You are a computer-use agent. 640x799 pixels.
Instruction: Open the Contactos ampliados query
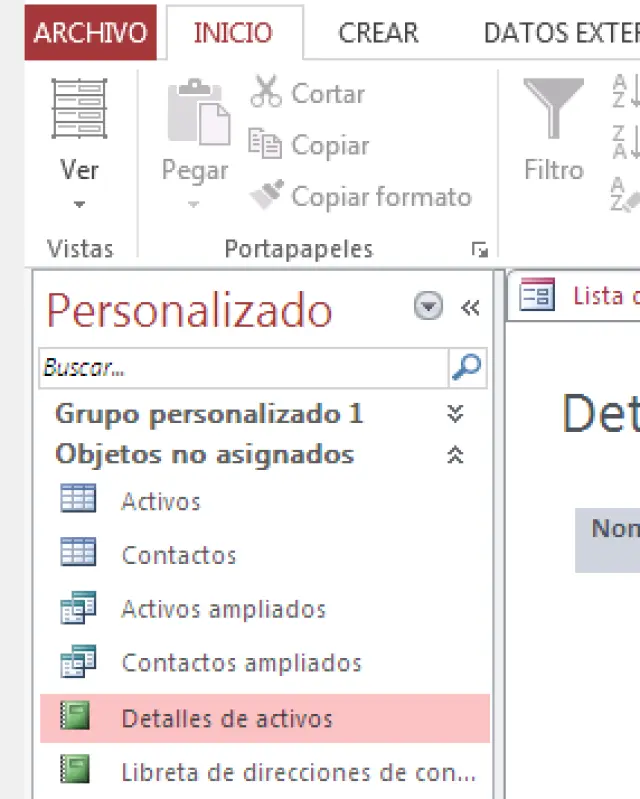[x=240, y=663]
